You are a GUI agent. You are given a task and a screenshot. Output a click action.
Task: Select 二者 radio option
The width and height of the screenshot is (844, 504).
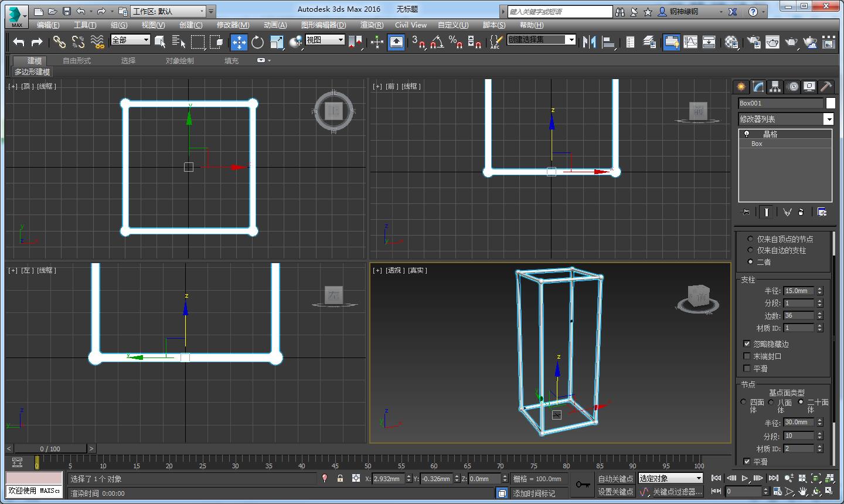750,262
